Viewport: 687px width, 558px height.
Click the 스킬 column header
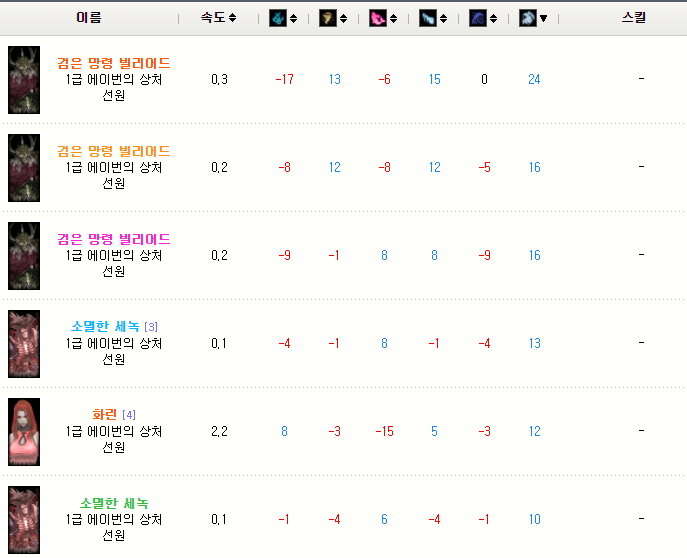634,18
